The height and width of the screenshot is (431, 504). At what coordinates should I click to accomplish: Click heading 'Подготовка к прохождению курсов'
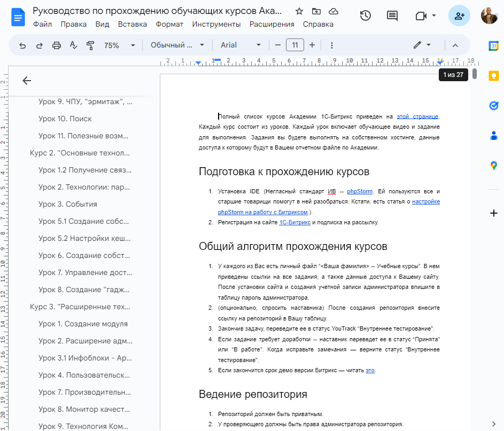tap(284, 171)
